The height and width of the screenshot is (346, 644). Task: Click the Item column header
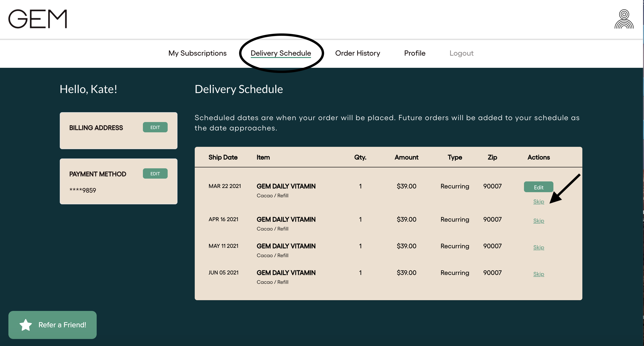(263, 157)
